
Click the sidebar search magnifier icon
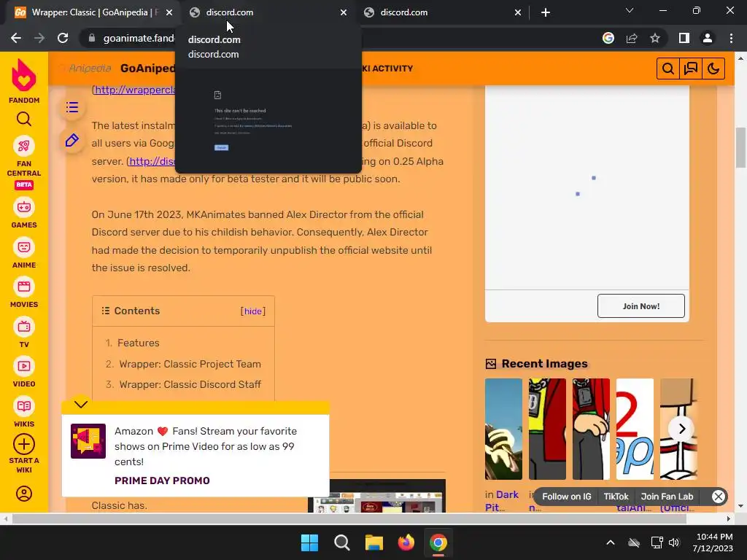pos(24,119)
